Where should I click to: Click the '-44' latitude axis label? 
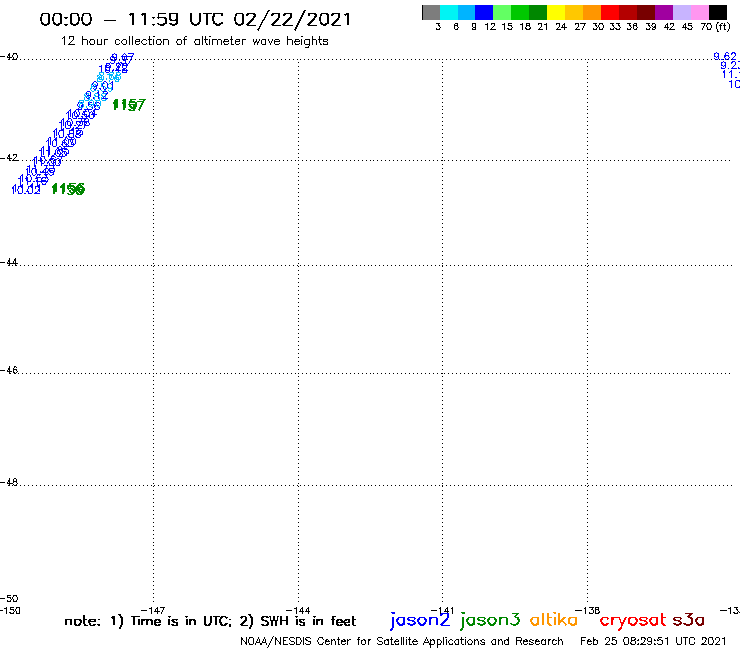[x=9, y=262]
